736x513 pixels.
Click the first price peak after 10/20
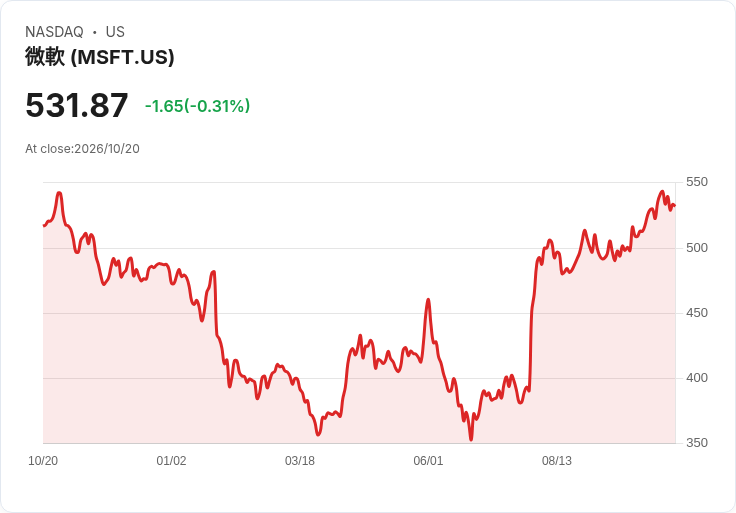click(59, 193)
